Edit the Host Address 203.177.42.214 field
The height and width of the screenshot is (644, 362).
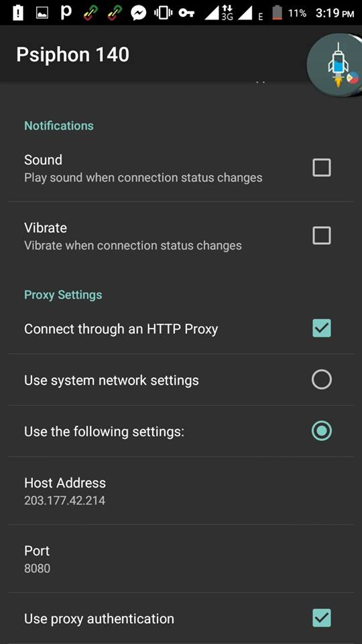(181, 490)
